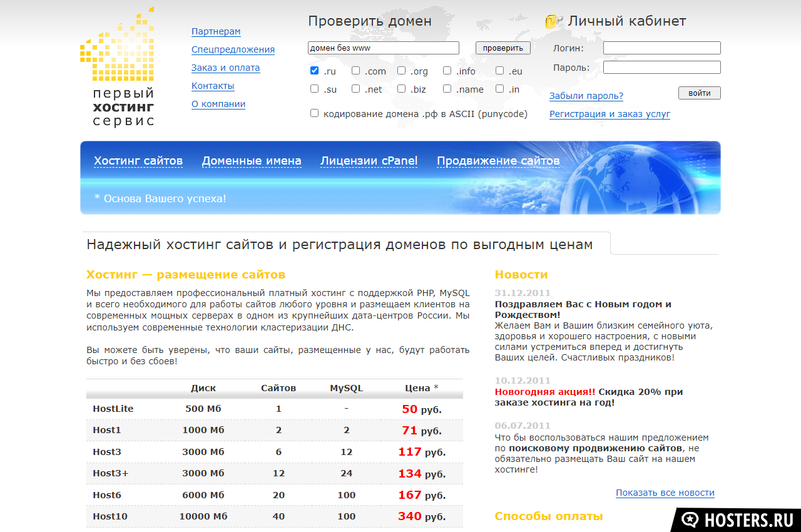Click the Host6 plan name
801x532 pixels.
point(107,495)
